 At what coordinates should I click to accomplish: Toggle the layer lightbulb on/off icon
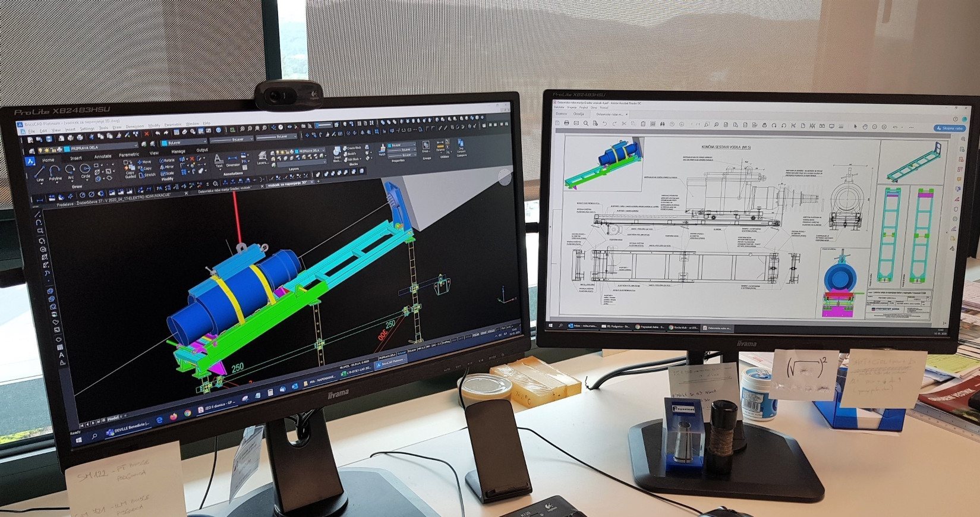coord(40,150)
